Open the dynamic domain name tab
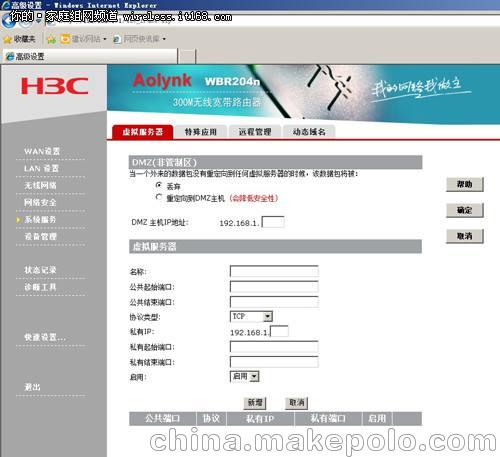500x457 pixels. pos(309,132)
